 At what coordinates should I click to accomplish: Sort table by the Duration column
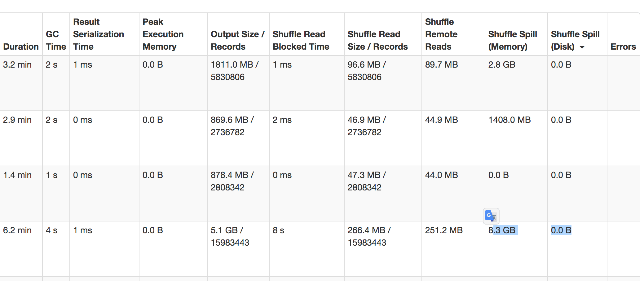click(21, 47)
